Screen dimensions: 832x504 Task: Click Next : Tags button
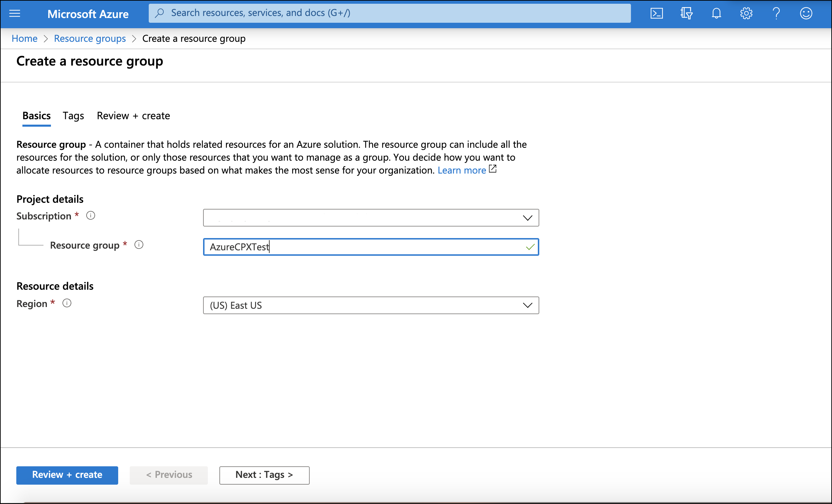pyautogui.click(x=264, y=475)
